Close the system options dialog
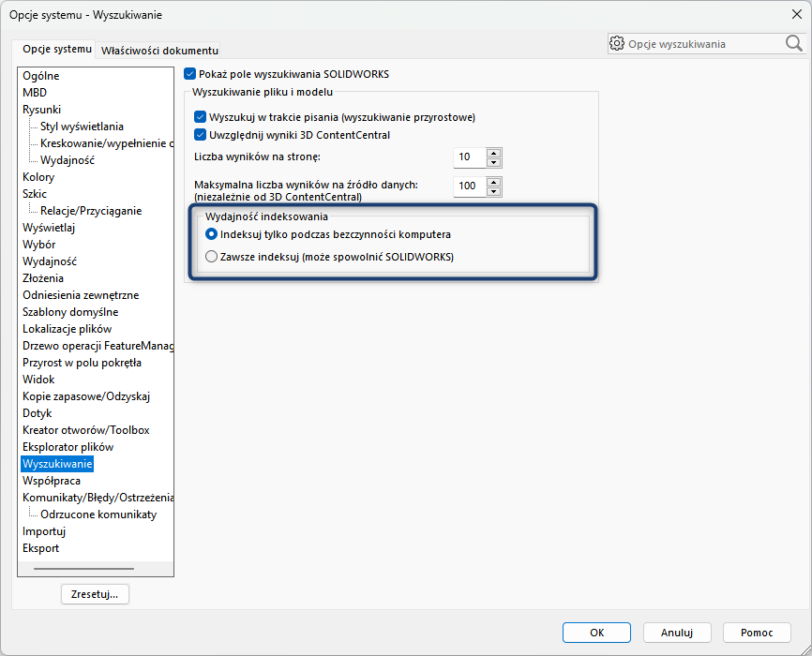 click(x=796, y=13)
